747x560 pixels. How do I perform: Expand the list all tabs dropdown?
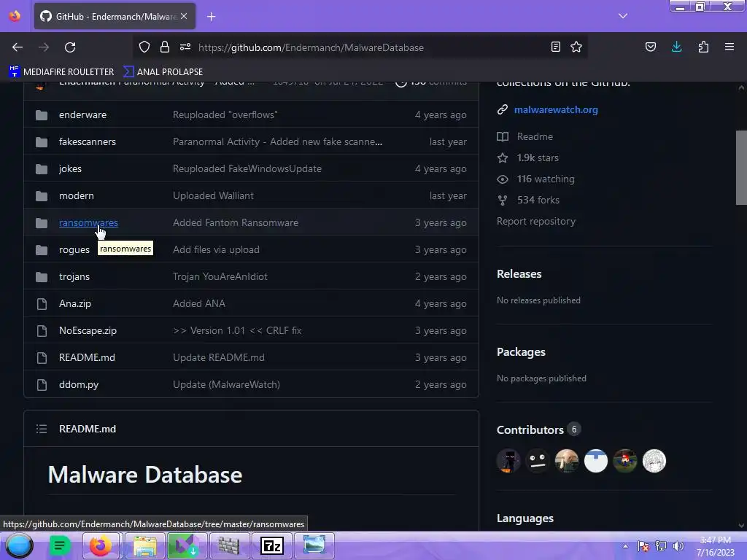[623, 16]
